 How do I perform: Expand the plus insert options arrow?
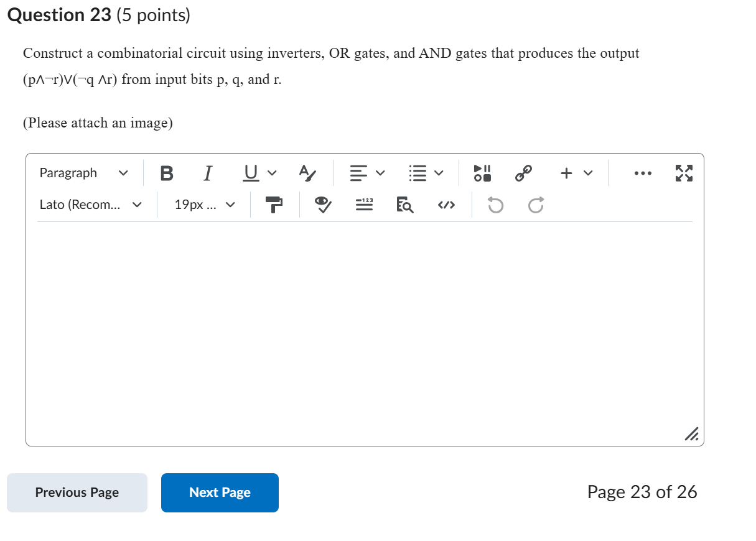tap(587, 173)
